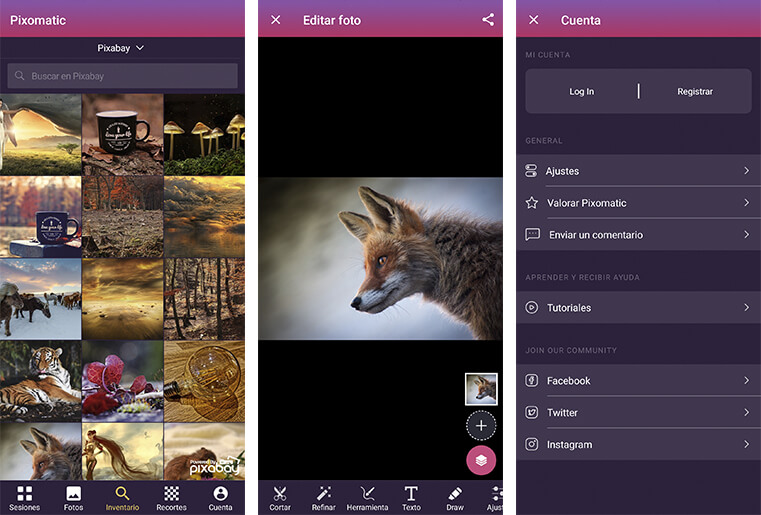Click the chevron on Enviar un comentario row
Viewport: 761px width, 515px height.
click(x=746, y=234)
